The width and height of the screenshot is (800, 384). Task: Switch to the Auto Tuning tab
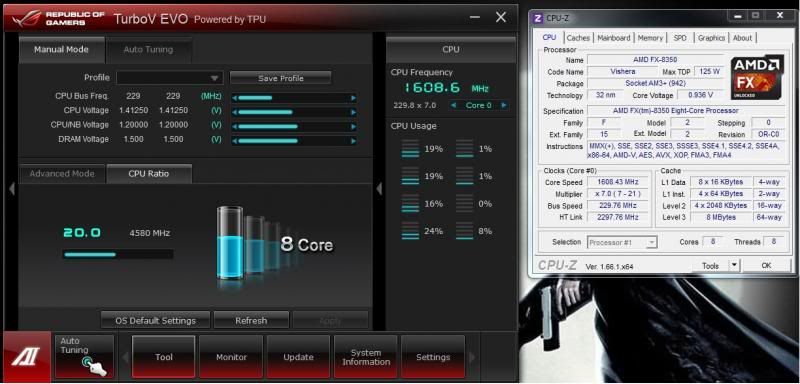point(148,49)
